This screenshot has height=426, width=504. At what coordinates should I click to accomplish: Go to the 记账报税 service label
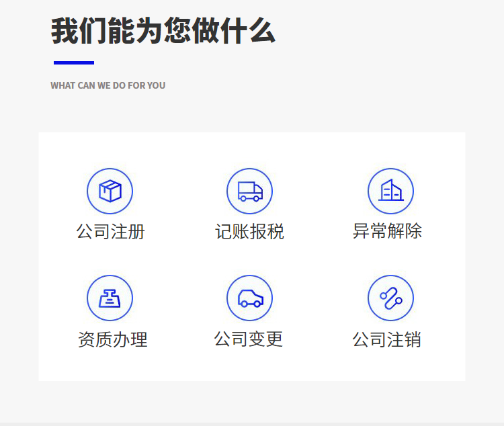coord(249,232)
